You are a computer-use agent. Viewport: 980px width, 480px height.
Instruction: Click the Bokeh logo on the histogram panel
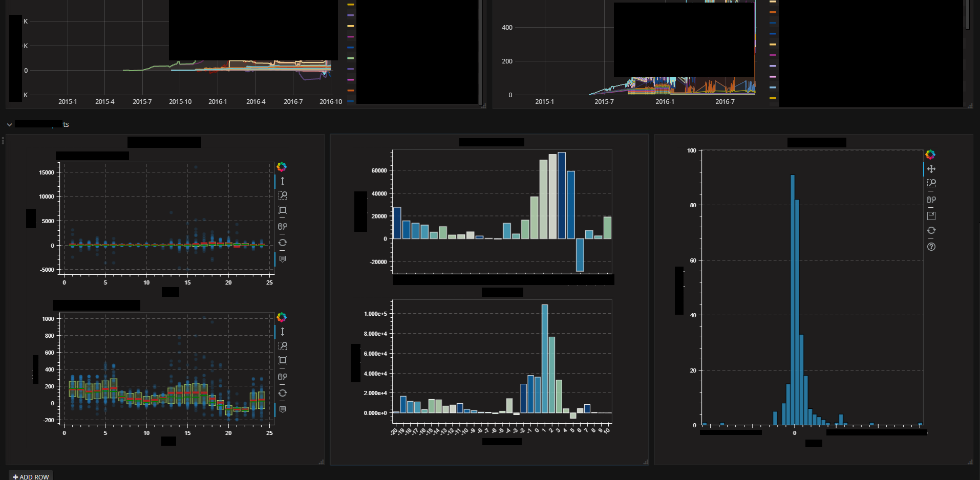click(931, 155)
